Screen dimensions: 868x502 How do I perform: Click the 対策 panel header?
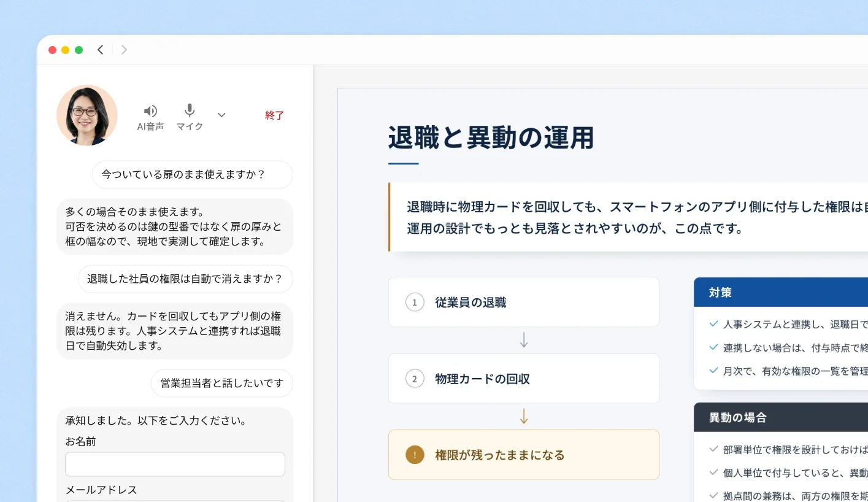pos(781,292)
